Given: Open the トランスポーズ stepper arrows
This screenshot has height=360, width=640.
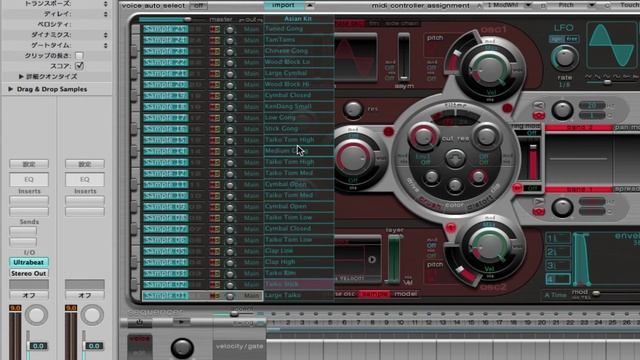Looking at the screenshot, I should click(x=106, y=4).
